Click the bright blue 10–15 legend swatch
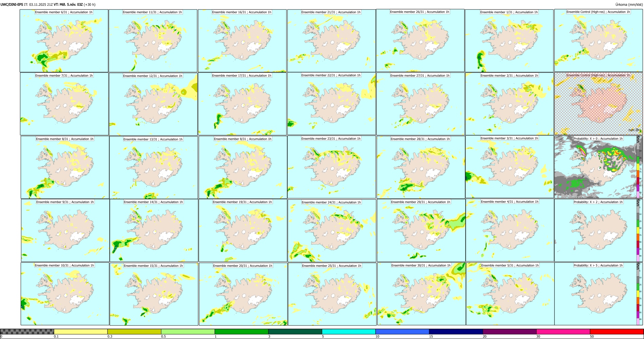Image resolution: width=644 pixels, height=339 pixels. point(402,332)
